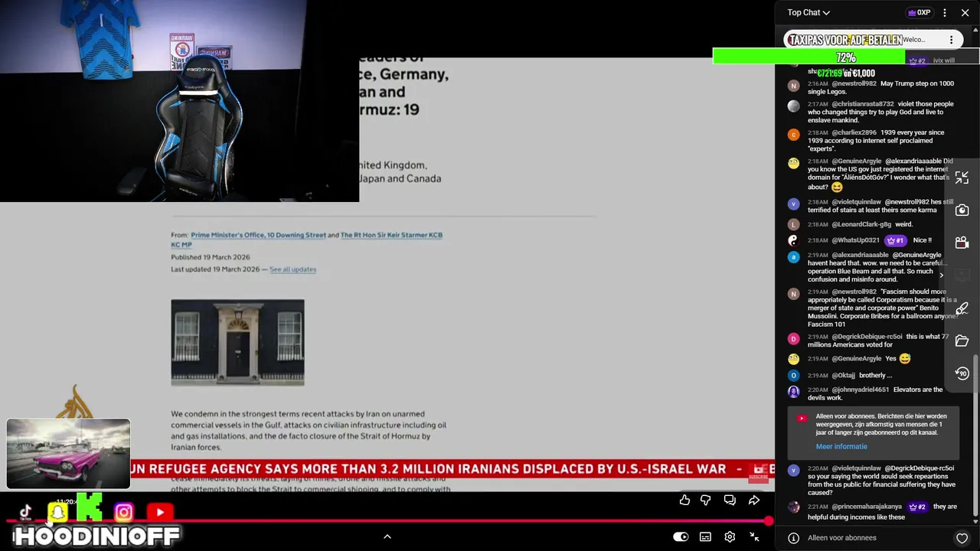Open the 'See all updates' link
Viewport: 980px width, 551px height.
tap(292, 269)
